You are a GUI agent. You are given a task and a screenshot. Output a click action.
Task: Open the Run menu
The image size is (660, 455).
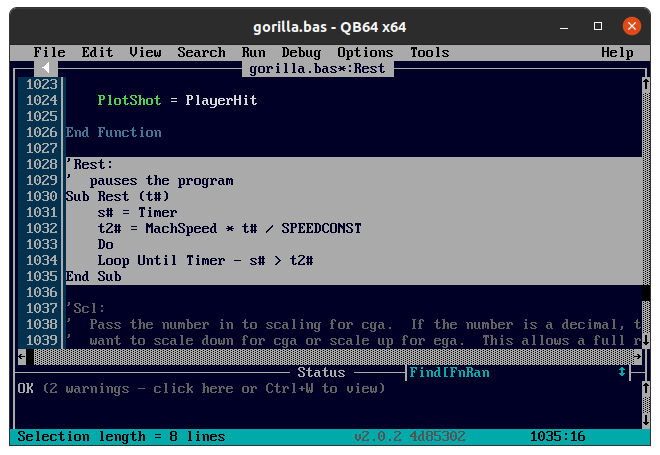(x=253, y=53)
